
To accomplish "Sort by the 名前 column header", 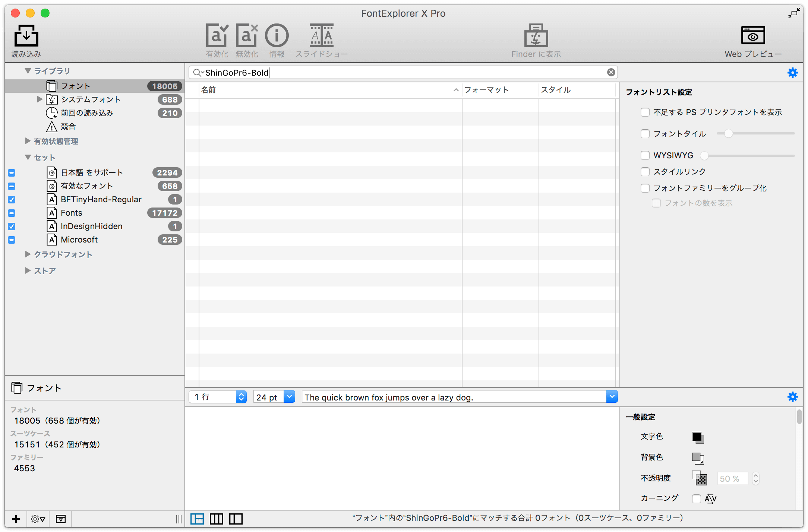I will pos(330,90).
